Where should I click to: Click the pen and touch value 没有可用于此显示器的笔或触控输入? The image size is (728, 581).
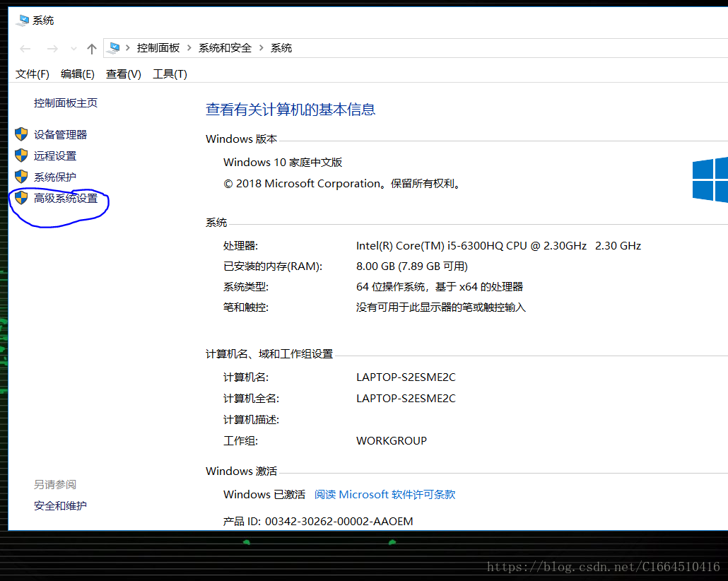(440, 307)
